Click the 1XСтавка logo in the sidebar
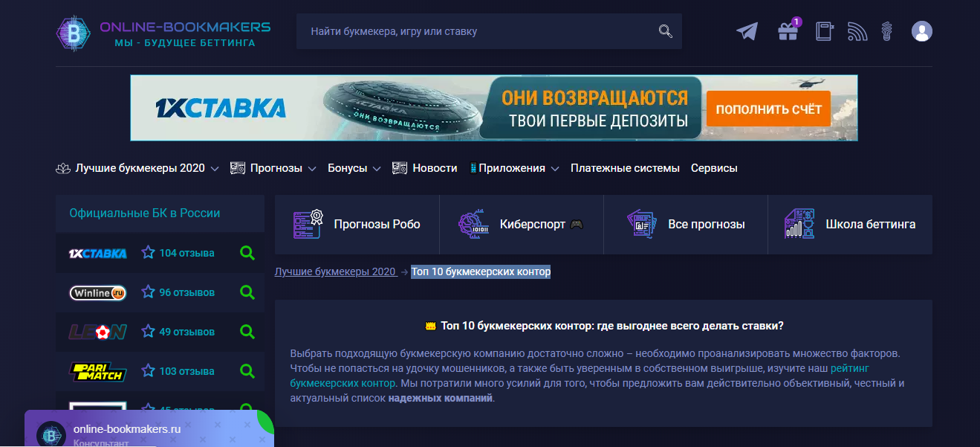Viewport: 980px width, 447px height. point(98,253)
